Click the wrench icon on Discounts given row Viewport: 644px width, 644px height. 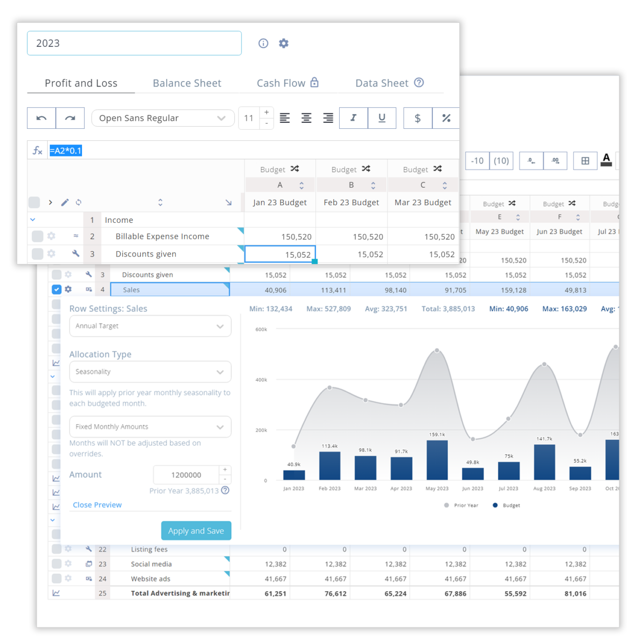(75, 254)
